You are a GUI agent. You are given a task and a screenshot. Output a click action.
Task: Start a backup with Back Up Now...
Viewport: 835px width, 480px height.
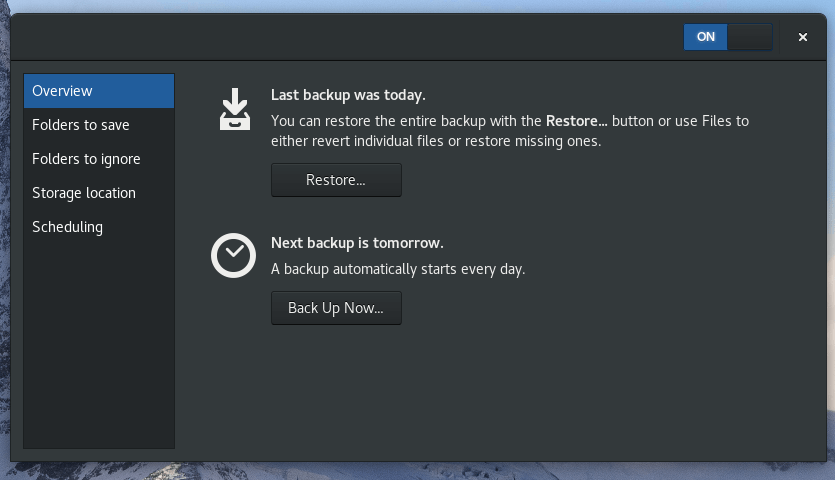336,308
